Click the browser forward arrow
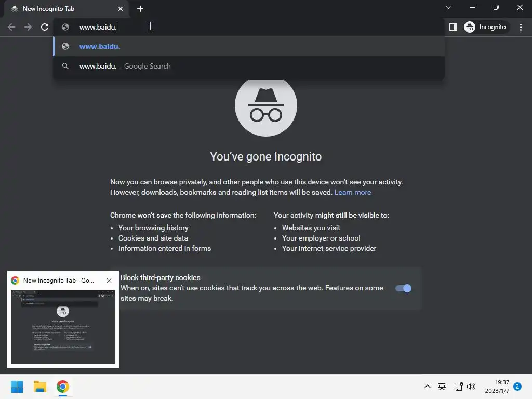532x399 pixels. 28,27
